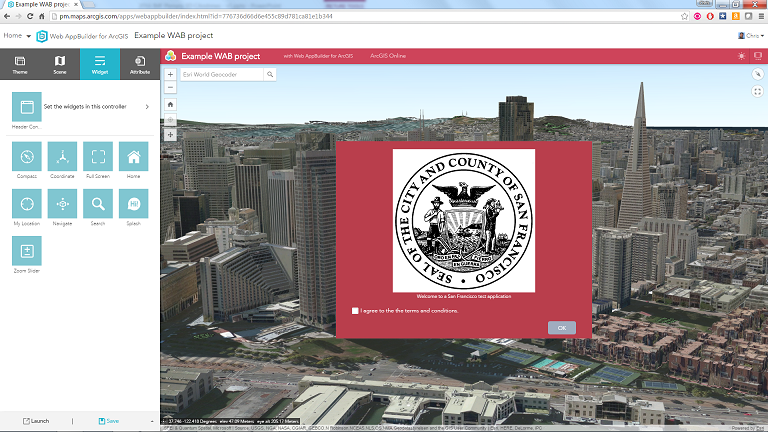Select the Search widget tile
The image size is (768, 432).
click(x=98, y=204)
